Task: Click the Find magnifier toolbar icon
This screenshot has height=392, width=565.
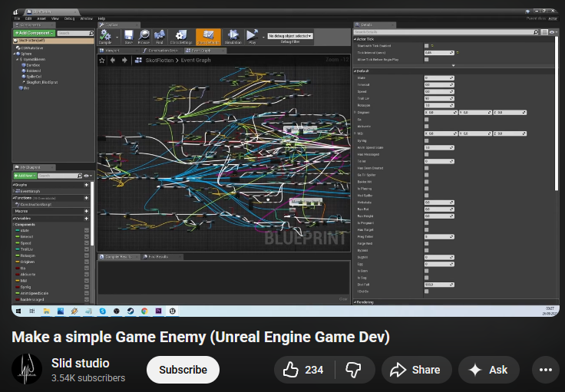Action: 160,36
